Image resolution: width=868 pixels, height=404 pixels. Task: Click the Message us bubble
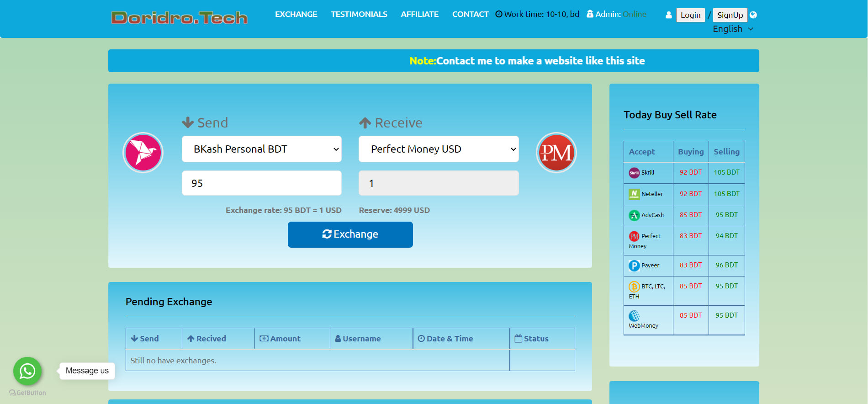point(87,371)
